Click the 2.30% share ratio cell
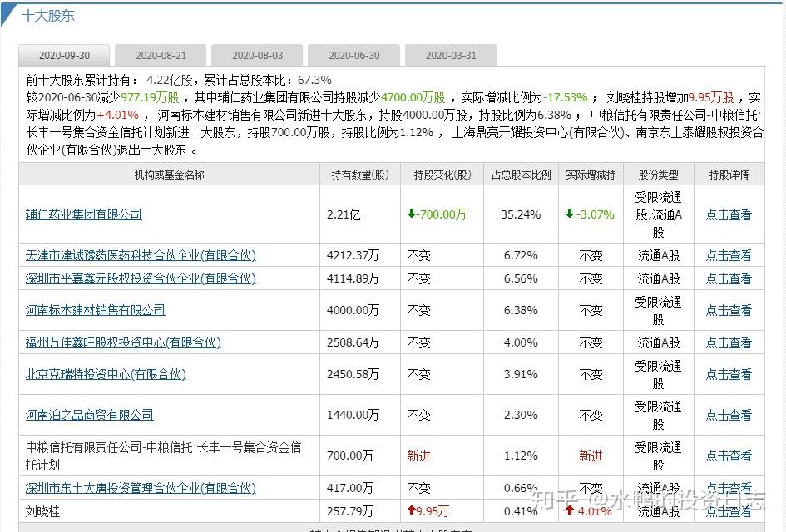The width and height of the screenshot is (786, 532). click(521, 416)
